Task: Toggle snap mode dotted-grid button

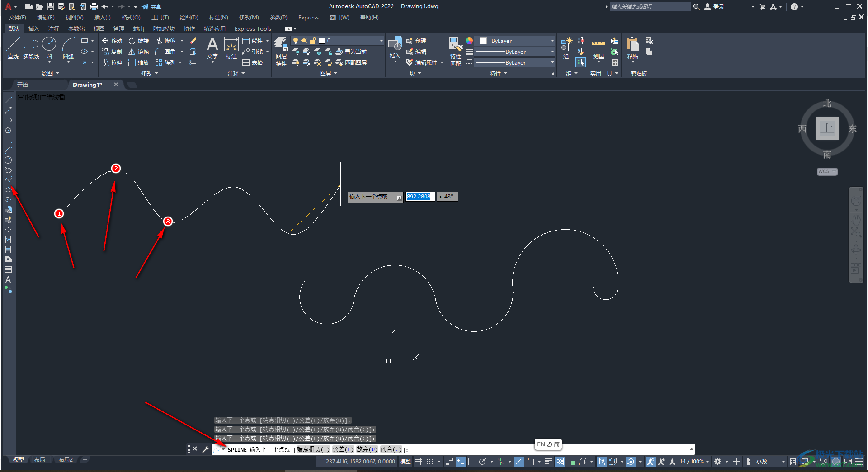Action: coord(430,462)
